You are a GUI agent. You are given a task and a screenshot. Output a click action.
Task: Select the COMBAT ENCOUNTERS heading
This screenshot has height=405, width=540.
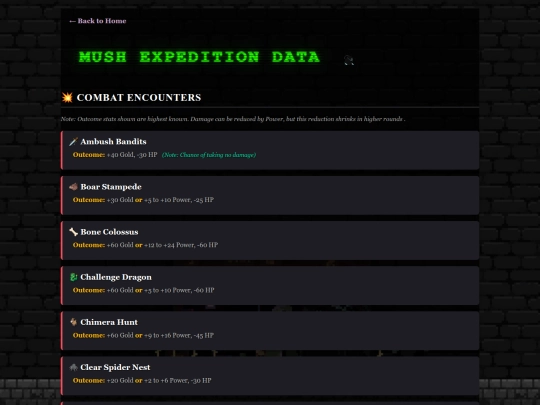(x=139, y=97)
